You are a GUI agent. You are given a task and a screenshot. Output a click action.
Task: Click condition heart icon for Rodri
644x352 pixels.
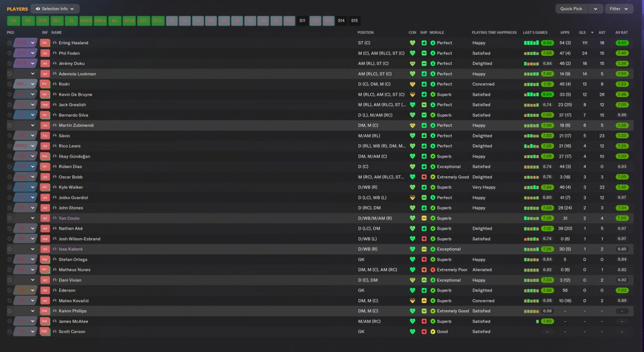[x=413, y=84]
